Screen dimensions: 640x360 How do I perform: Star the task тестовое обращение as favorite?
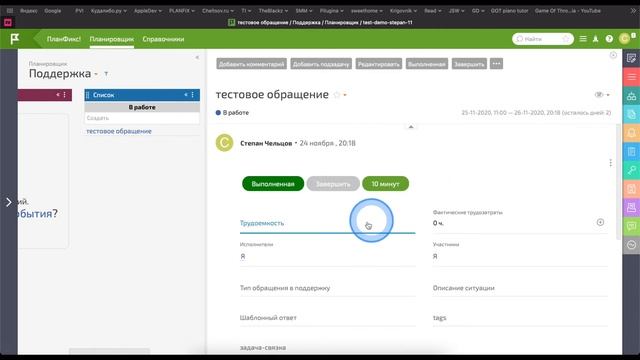(x=337, y=95)
